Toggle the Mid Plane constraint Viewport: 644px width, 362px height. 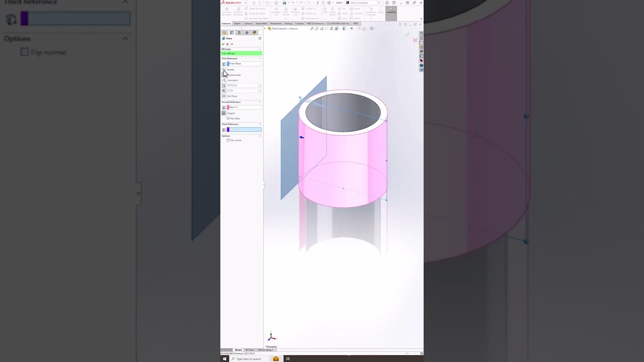pos(224,96)
